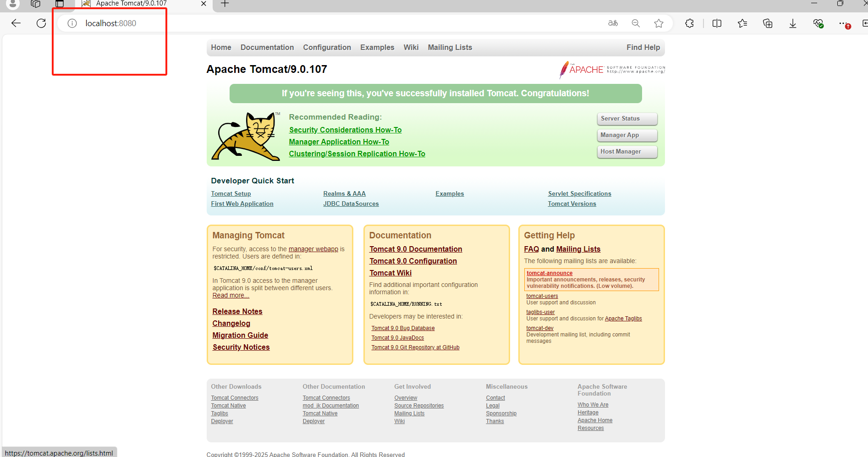Image resolution: width=868 pixels, height=457 pixels.
Task: Open the Downloads arrow icon
Action: (x=793, y=23)
